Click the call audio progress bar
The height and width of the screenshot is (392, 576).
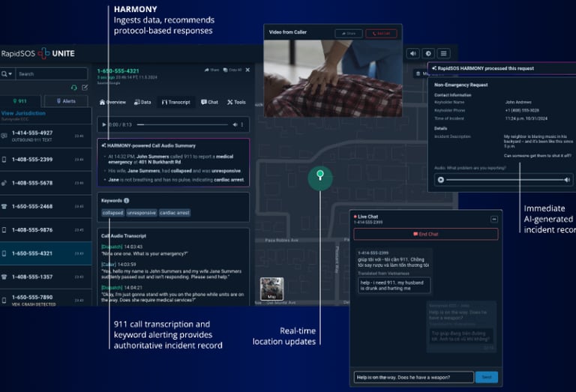(x=182, y=124)
